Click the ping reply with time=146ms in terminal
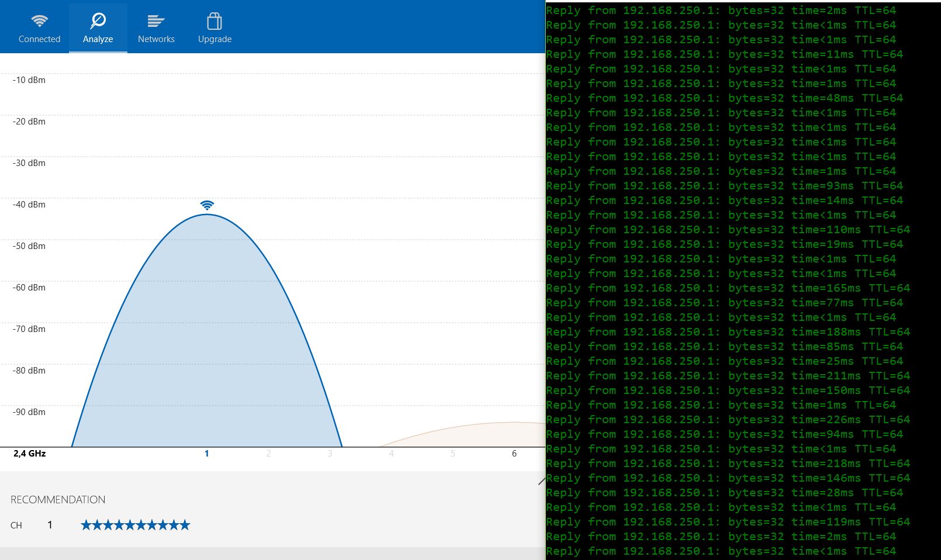The width and height of the screenshot is (941, 560). (x=728, y=478)
